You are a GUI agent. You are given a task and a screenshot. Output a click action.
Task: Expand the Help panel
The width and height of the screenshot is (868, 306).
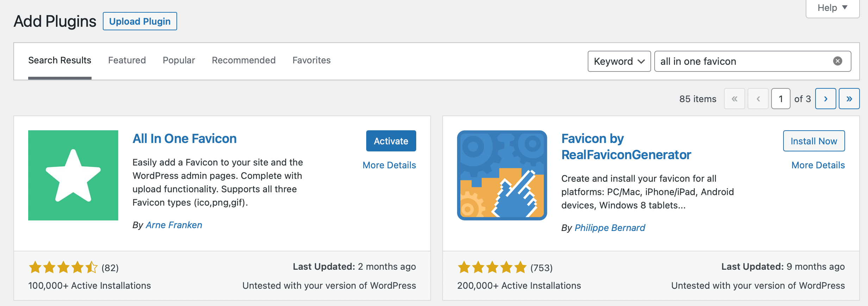pyautogui.click(x=832, y=8)
